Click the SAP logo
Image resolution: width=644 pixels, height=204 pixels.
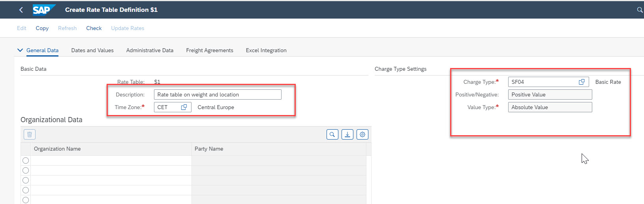tap(43, 10)
